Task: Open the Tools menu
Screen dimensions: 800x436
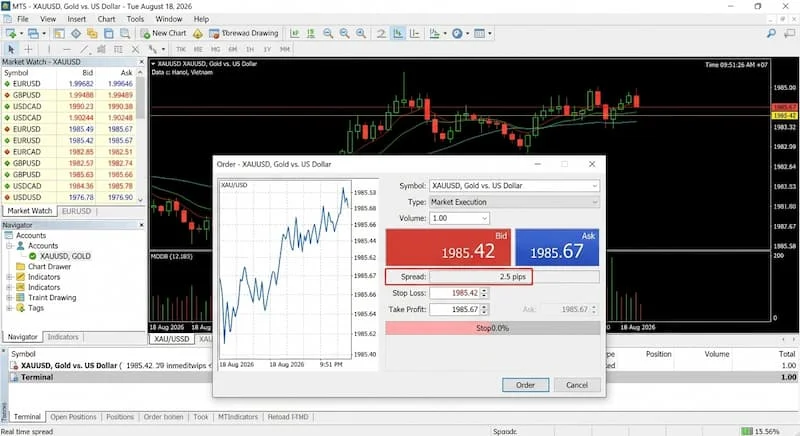Action: pyautogui.click(x=135, y=19)
